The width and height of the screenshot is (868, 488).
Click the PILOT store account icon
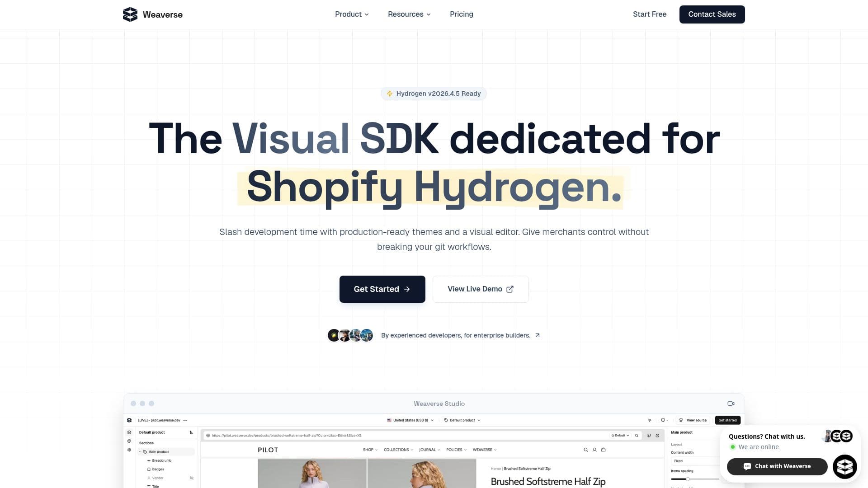[x=594, y=450]
